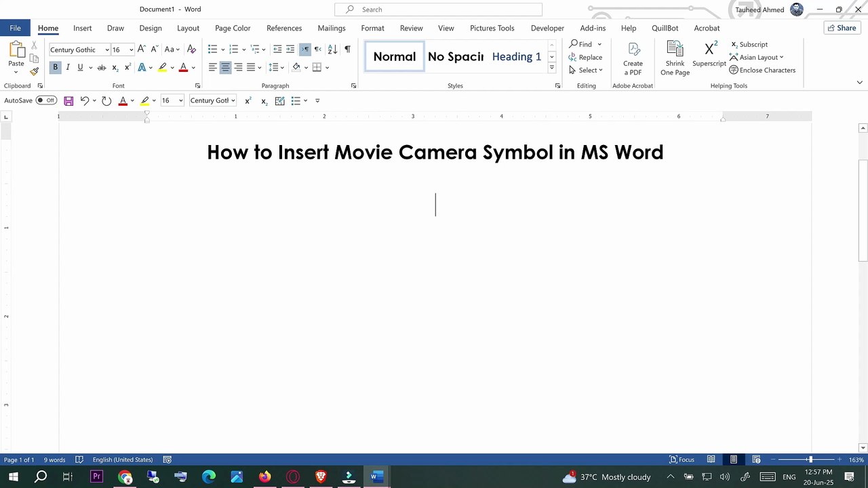This screenshot has width=868, height=488.
Task: Save the document using the purple disk icon
Action: [x=68, y=101]
